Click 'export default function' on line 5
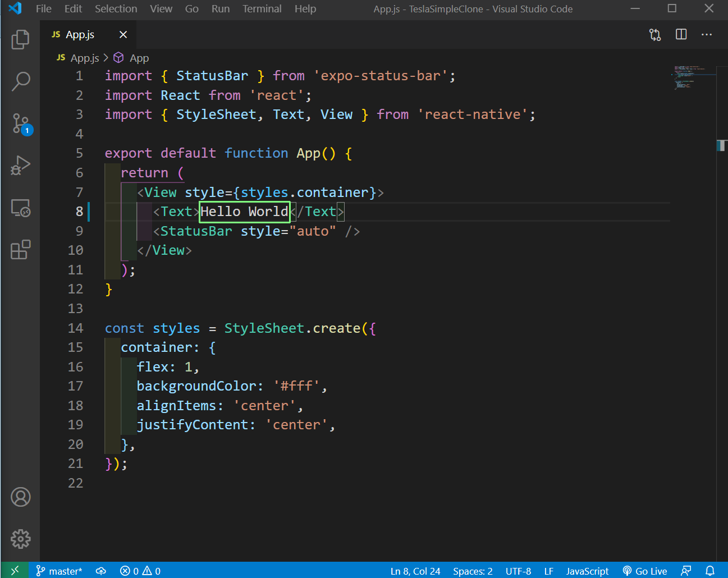This screenshot has width=728, height=578. (x=196, y=153)
